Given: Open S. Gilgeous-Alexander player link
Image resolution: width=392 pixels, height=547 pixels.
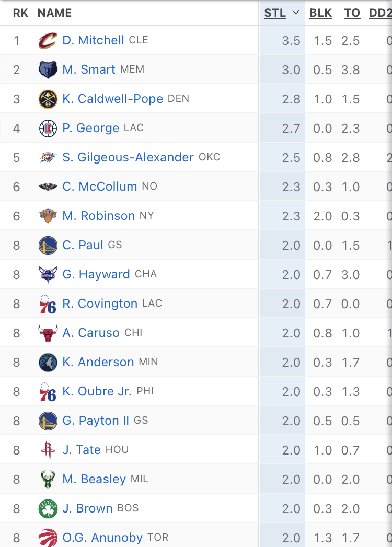Looking at the screenshot, I should pyautogui.click(x=128, y=157).
